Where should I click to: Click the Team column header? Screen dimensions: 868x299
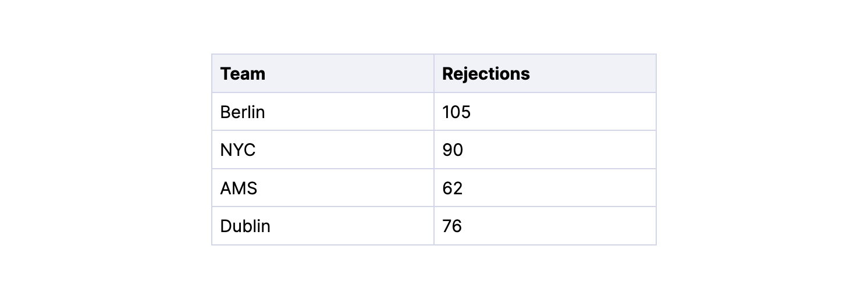pos(323,73)
